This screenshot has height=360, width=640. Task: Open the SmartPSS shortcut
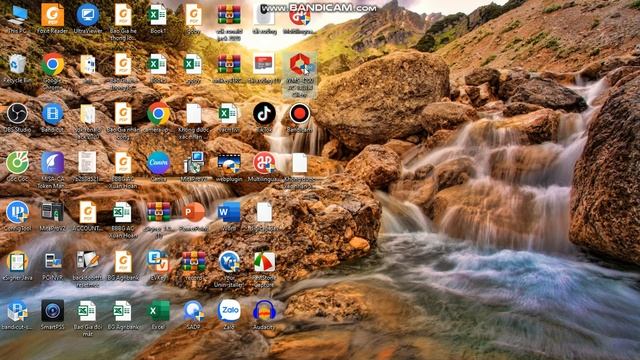(52, 315)
